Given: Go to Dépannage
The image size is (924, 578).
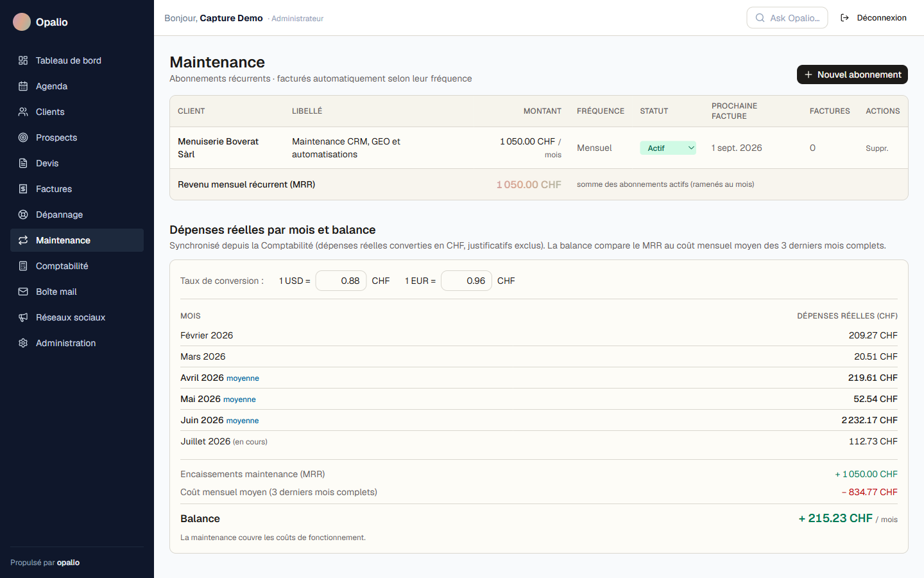Looking at the screenshot, I should point(77,215).
